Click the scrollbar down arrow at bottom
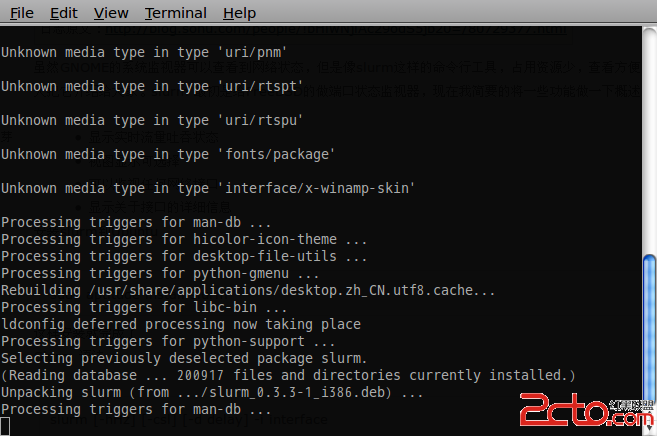The image size is (657, 436). click(x=650, y=429)
